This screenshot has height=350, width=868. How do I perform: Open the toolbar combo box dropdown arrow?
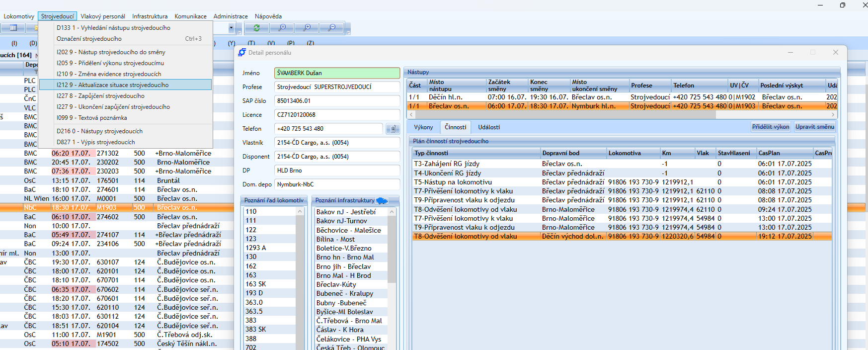tap(231, 28)
